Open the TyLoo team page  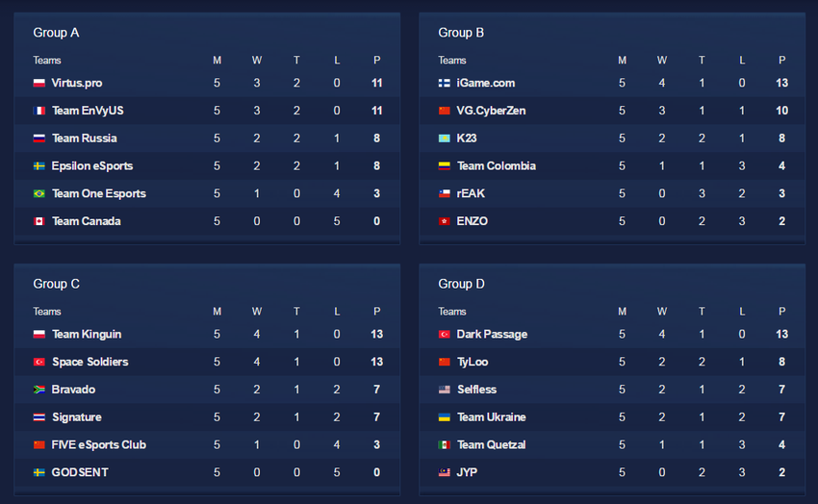(473, 362)
